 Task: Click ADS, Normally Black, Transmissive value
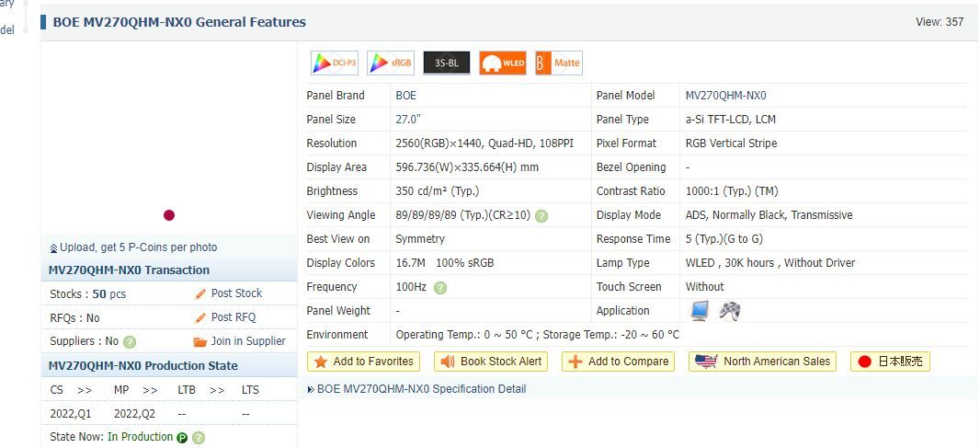[769, 215]
